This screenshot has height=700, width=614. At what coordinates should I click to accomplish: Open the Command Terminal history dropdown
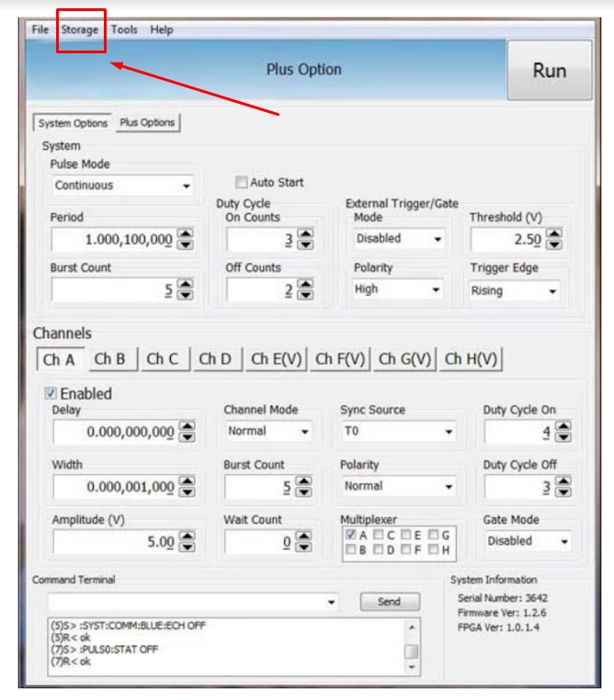tap(331, 603)
